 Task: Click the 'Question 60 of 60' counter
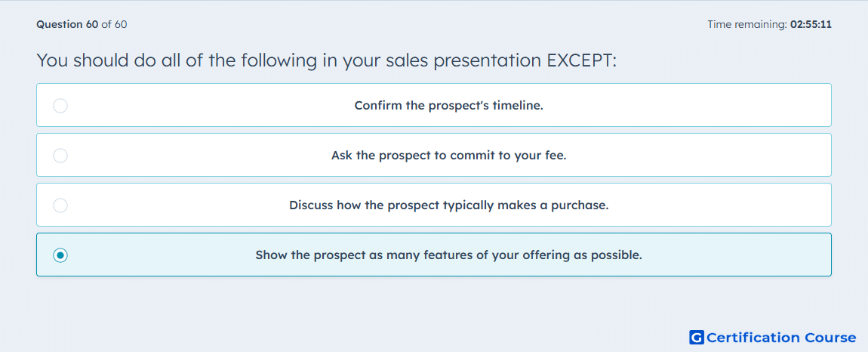(82, 24)
